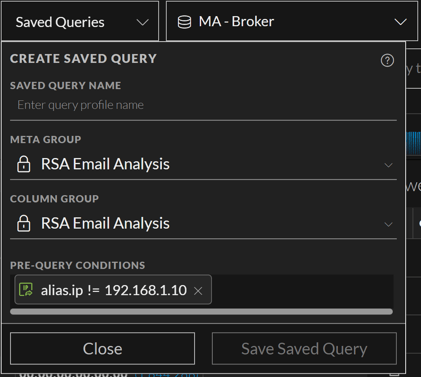Viewport: 421px width, 377px height.
Task: Click the CREATE SAVED QUERY heading text
Action: [x=83, y=59]
